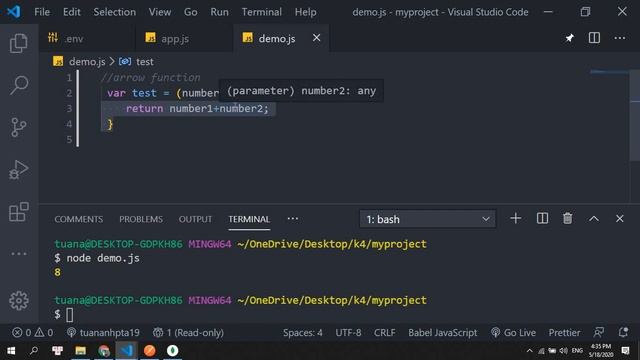The height and width of the screenshot is (360, 640).
Task: Open the Extensions view
Action: (19, 212)
